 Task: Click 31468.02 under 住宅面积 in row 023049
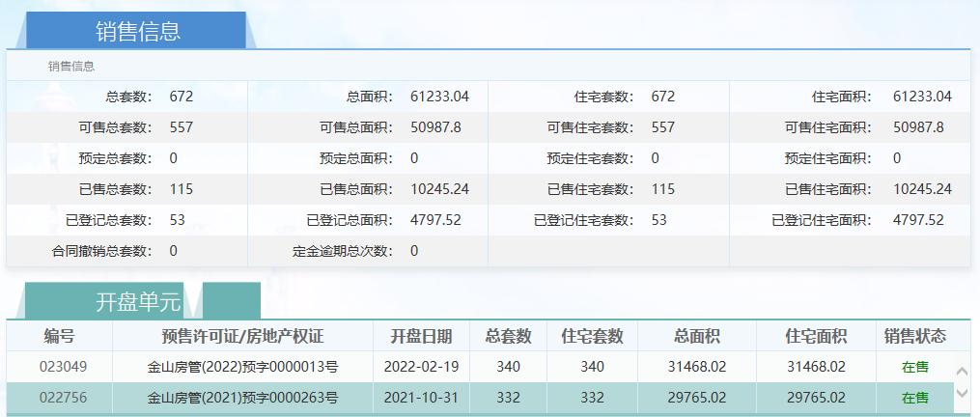[x=816, y=367]
